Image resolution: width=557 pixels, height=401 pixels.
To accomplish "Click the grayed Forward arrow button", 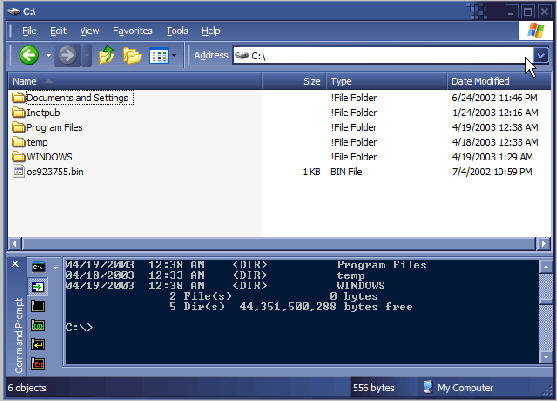I will tap(67, 55).
